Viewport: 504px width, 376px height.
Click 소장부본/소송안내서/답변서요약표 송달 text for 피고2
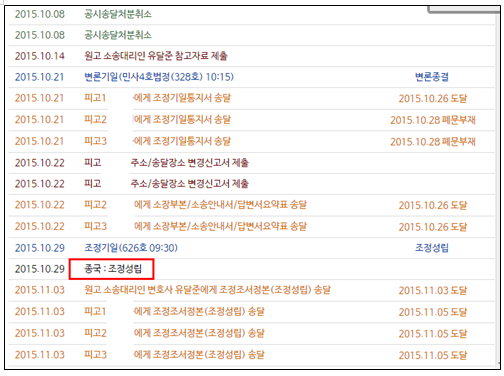coord(229,205)
